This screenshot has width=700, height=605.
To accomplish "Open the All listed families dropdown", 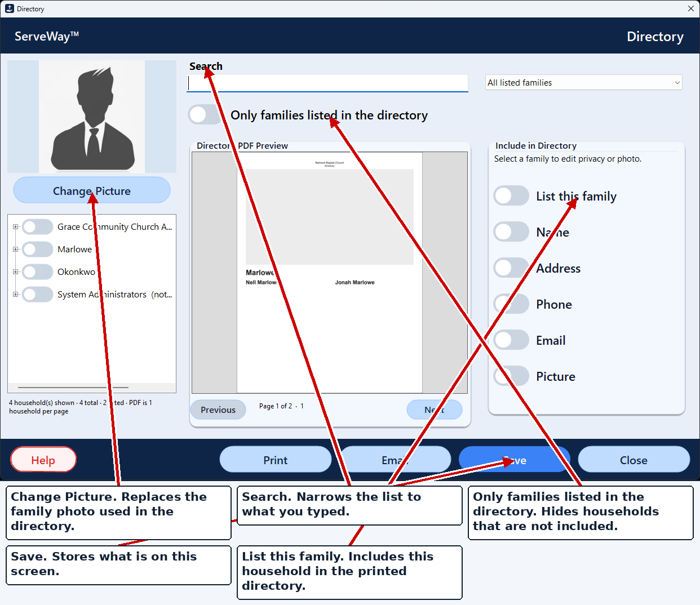I will tap(584, 83).
